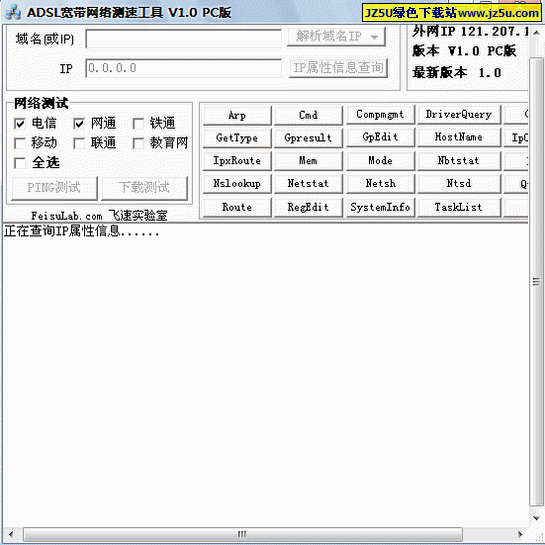
Task: Run the Nslookup button
Action: (237, 184)
